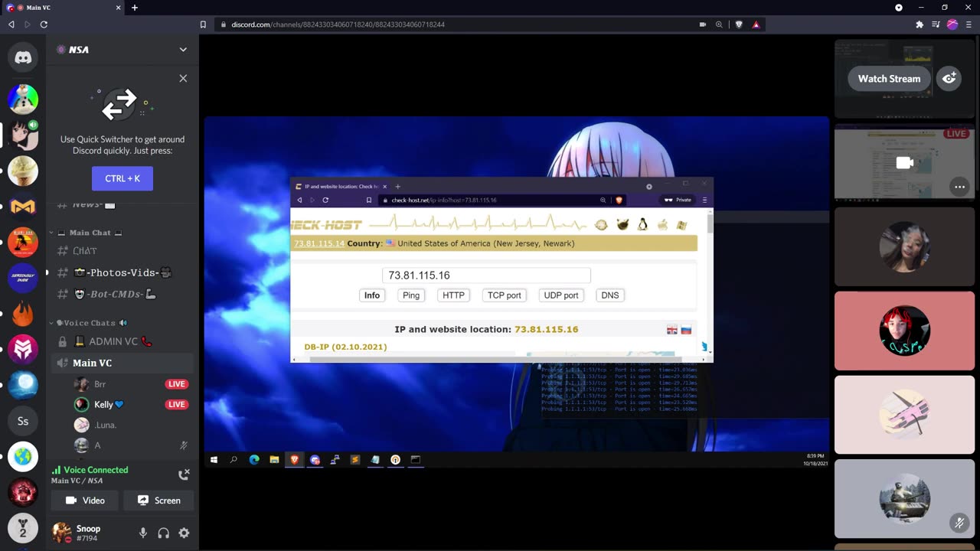
Task: Open User Settings gear
Action: click(184, 533)
